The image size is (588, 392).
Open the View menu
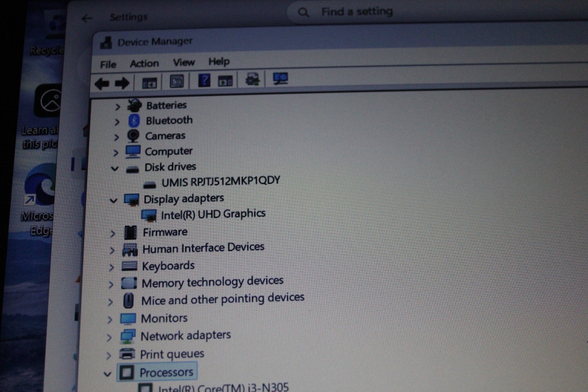pos(184,63)
